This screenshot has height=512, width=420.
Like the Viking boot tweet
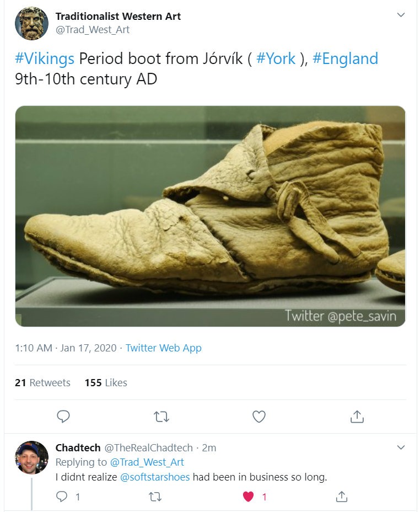[259, 416]
